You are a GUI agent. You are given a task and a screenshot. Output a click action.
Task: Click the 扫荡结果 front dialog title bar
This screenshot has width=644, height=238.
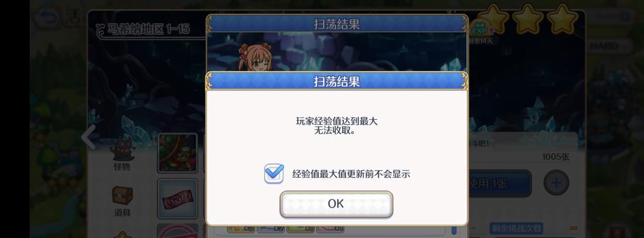(337, 81)
